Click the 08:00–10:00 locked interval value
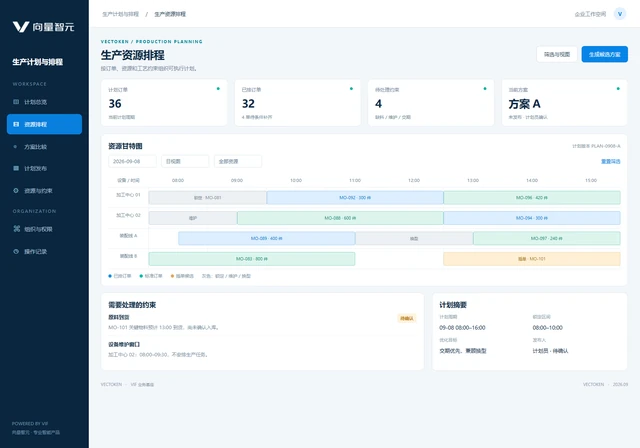 [547, 328]
